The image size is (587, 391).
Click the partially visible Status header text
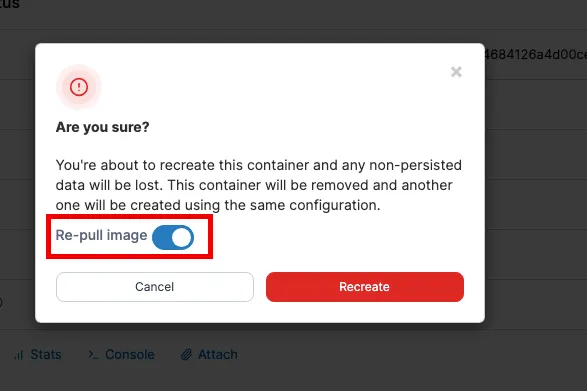(x=9, y=4)
